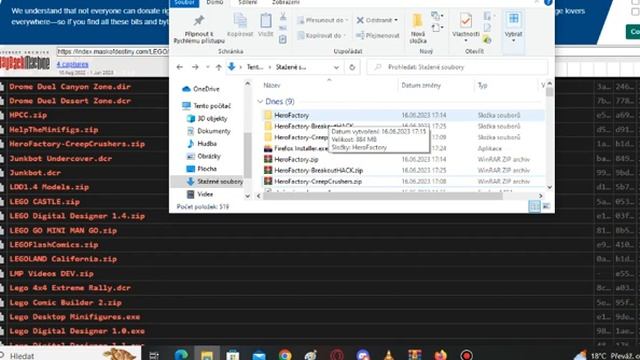
Task: Open Plocha in the navigation pane
Action: pos(202,169)
